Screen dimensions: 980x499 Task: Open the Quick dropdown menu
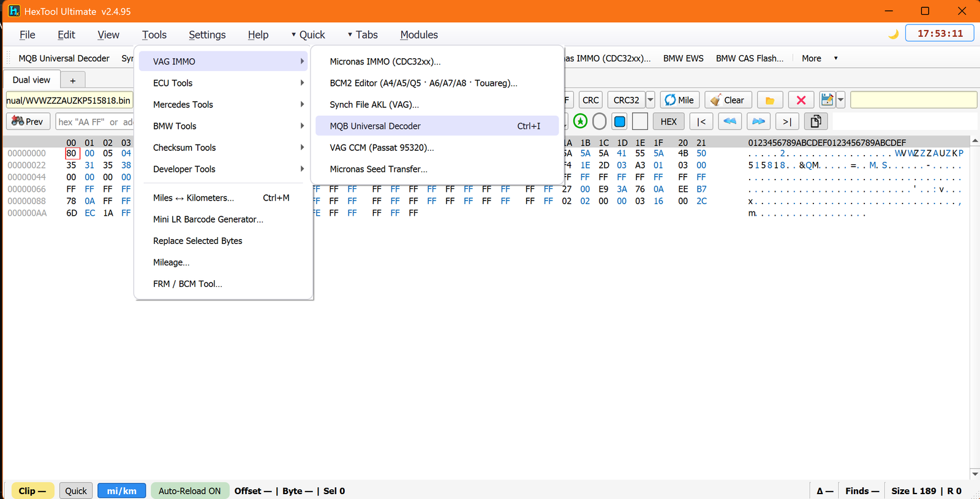pos(307,35)
